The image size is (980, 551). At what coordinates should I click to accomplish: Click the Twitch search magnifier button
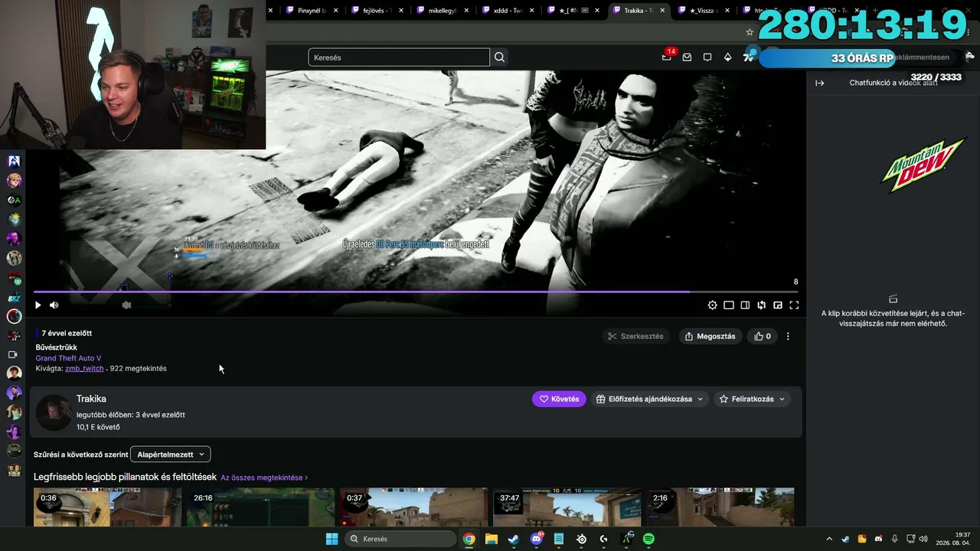tap(500, 57)
